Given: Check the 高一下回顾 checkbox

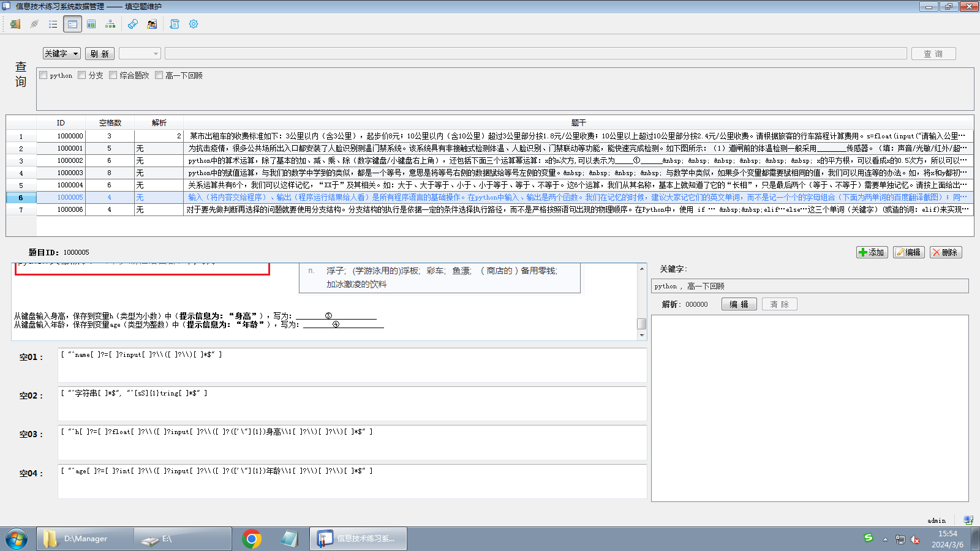Looking at the screenshot, I should pos(159,75).
